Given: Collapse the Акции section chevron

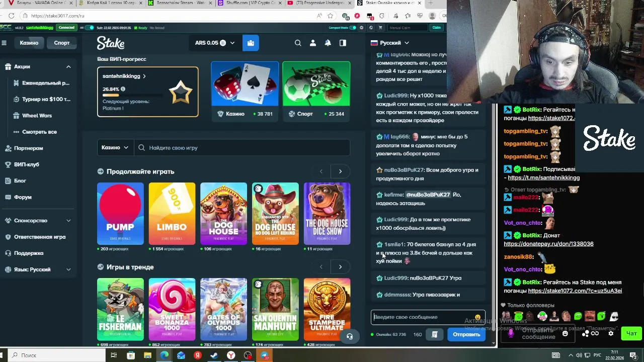Looking at the screenshot, I should (x=68, y=66).
